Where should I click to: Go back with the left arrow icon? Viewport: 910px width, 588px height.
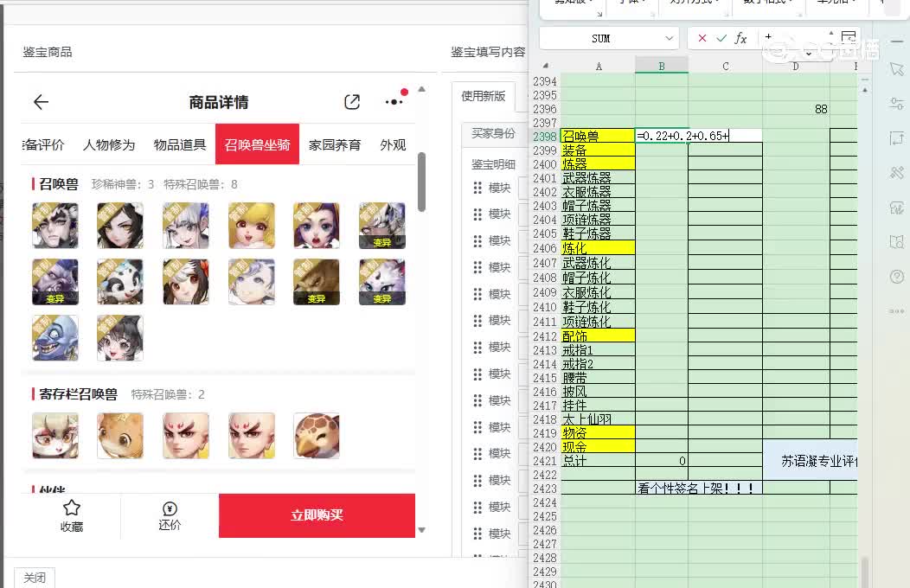[41, 102]
